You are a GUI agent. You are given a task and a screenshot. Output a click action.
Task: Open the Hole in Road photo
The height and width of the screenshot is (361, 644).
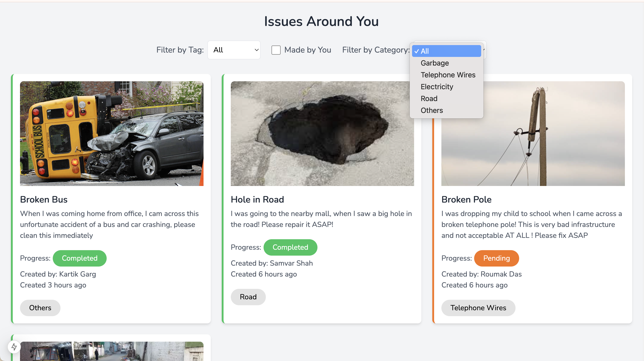coord(322,133)
